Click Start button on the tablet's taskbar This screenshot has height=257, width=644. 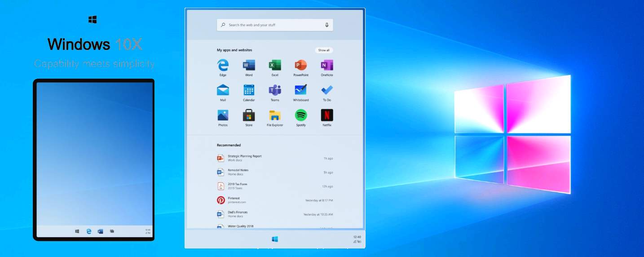coord(77,231)
